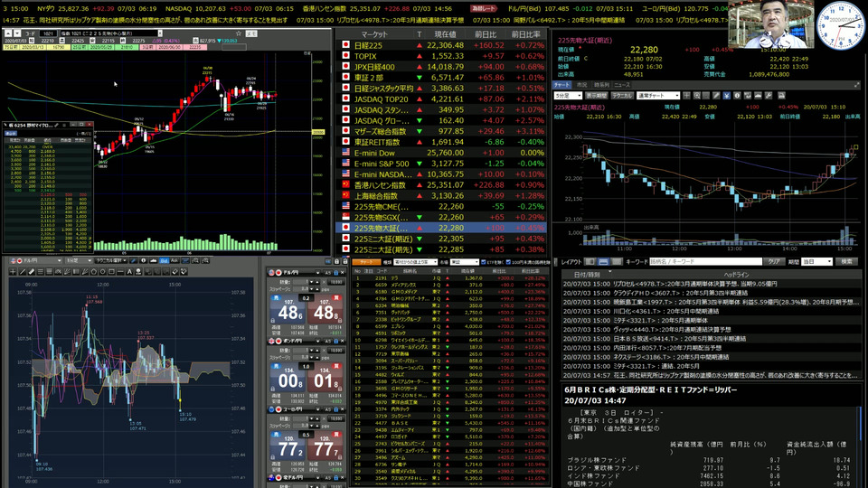The height and width of the screenshot is (488, 868).
Task: Click the print icon in futures chart toolbar
Action: [781, 95]
